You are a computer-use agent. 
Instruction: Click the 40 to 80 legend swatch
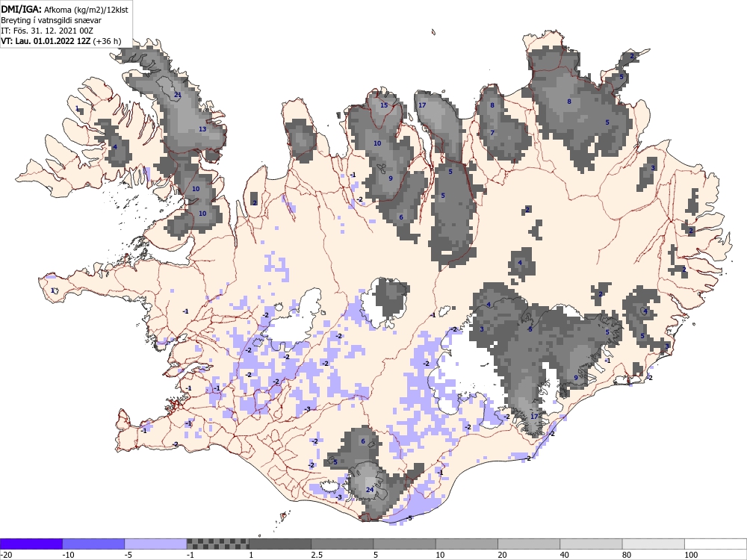(x=591, y=544)
